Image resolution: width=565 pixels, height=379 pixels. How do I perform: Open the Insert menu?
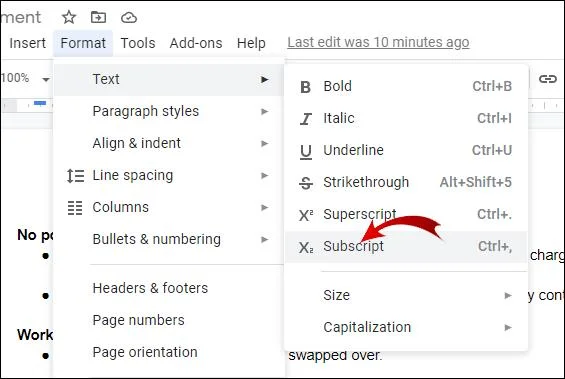tap(27, 43)
